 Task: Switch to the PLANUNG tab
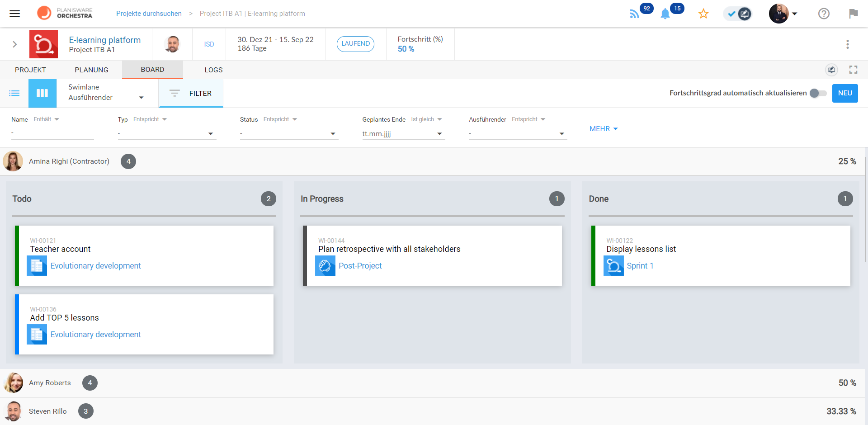point(91,70)
